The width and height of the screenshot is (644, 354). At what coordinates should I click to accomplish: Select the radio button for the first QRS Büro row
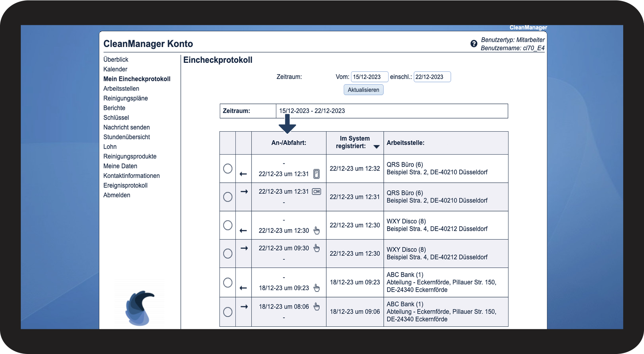[228, 168]
